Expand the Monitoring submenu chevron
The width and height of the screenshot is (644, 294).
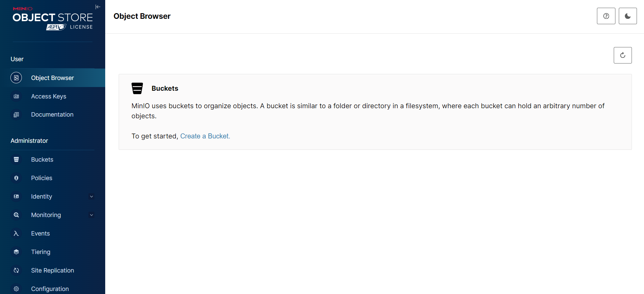click(91, 215)
